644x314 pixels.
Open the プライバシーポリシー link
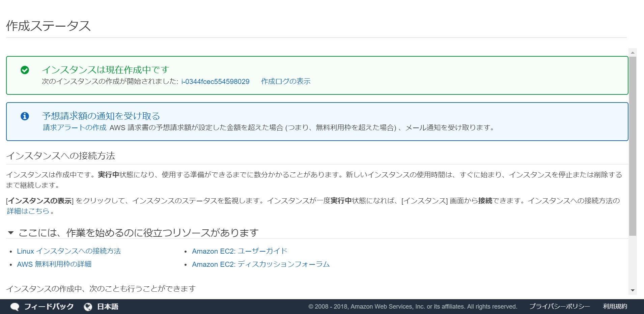[560, 307]
